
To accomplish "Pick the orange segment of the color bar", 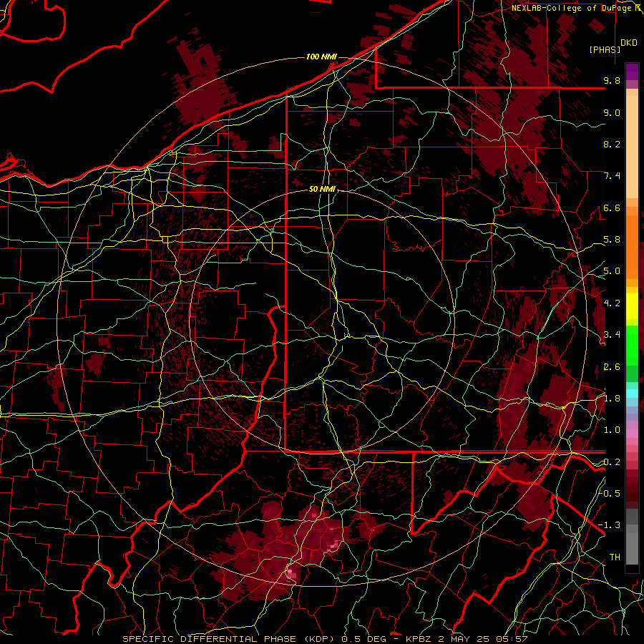I will (632, 248).
